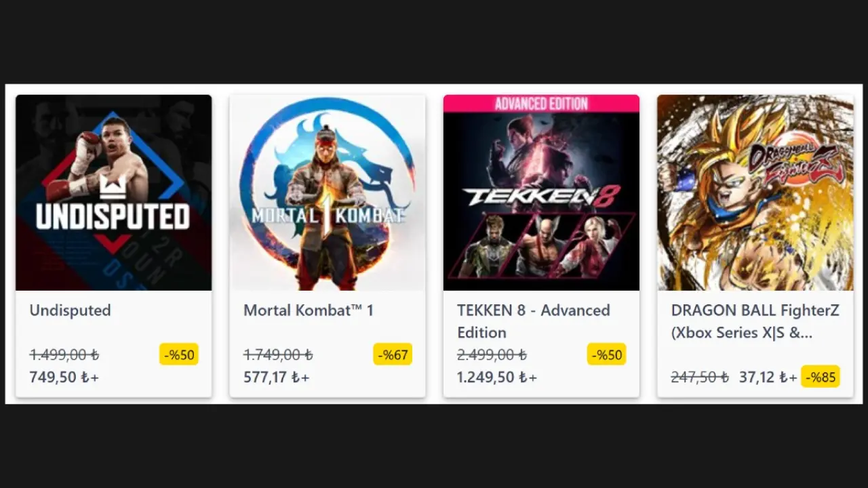This screenshot has height=488, width=868.
Task: Click the crossed-out 247,50 ₺ price
Action: click(x=700, y=377)
